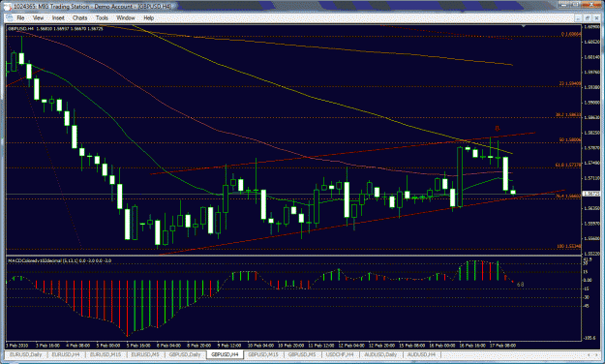Click the MIG Trading Station title bar icon
The width and height of the screenshot is (605, 364).
pos(8,7)
